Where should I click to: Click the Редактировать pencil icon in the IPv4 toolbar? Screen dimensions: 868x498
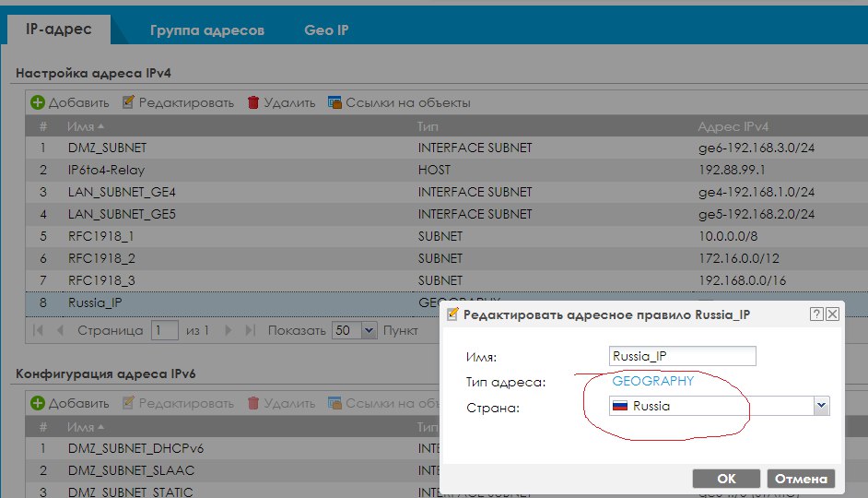tap(128, 102)
